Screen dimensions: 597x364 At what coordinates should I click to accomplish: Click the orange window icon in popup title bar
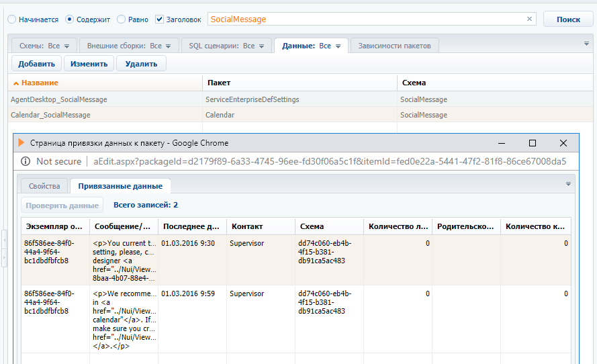click(21, 142)
